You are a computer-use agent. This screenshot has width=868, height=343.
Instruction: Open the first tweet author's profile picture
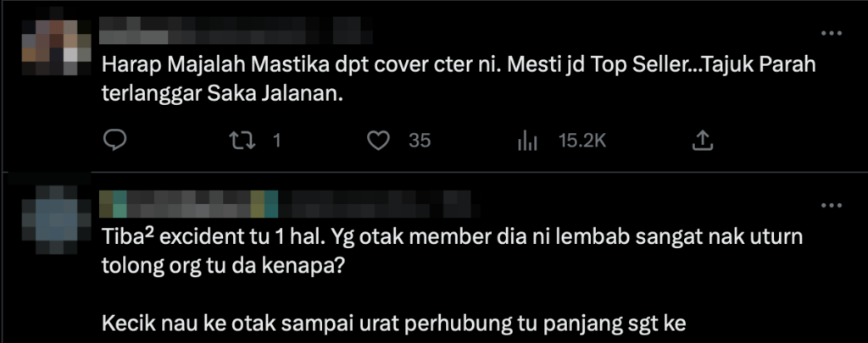[57, 47]
